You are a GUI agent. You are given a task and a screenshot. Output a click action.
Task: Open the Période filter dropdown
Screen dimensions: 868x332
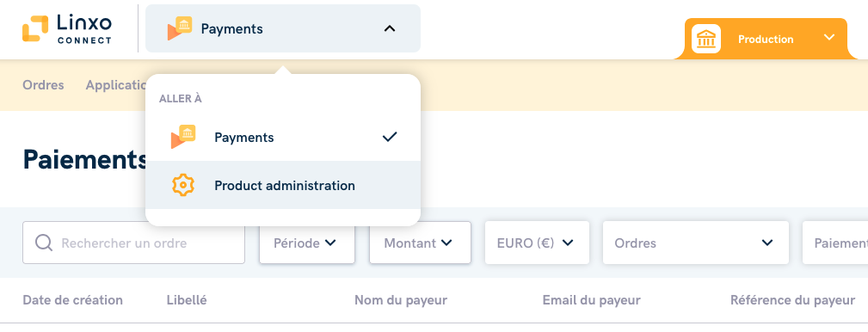(306, 243)
